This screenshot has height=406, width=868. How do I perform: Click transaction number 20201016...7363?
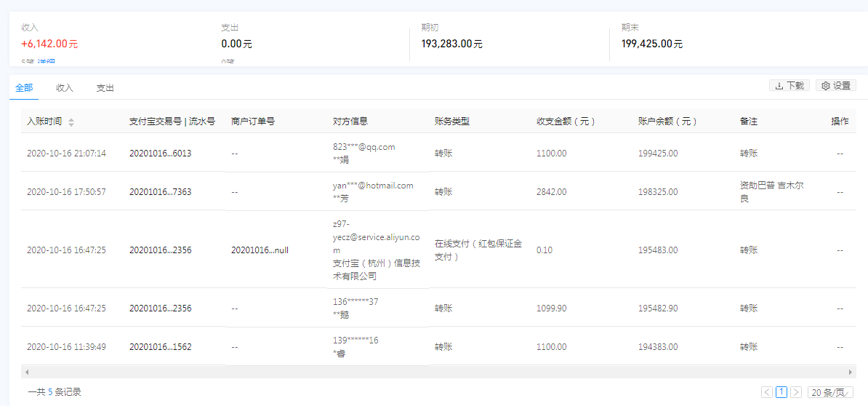click(x=160, y=192)
